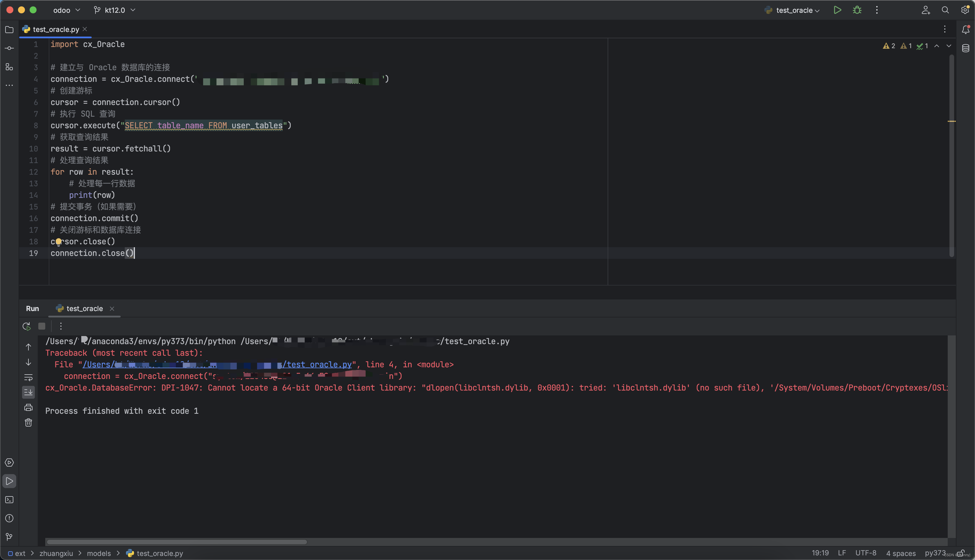The width and height of the screenshot is (975, 560).
Task: Click the zhuangxiu breadcrumb
Action: click(x=56, y=553)
